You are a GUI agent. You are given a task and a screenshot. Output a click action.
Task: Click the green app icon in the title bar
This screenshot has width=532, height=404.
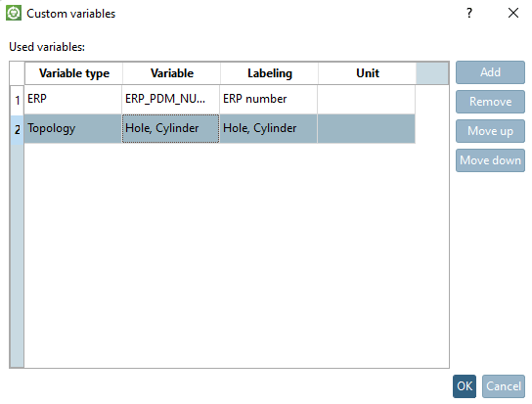point(14,13)
